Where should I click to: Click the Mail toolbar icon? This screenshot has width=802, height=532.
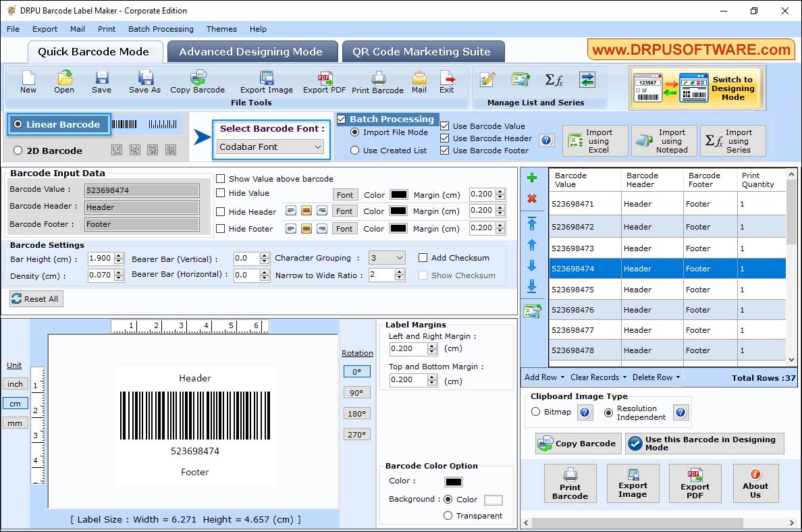[x=419, y=82]
